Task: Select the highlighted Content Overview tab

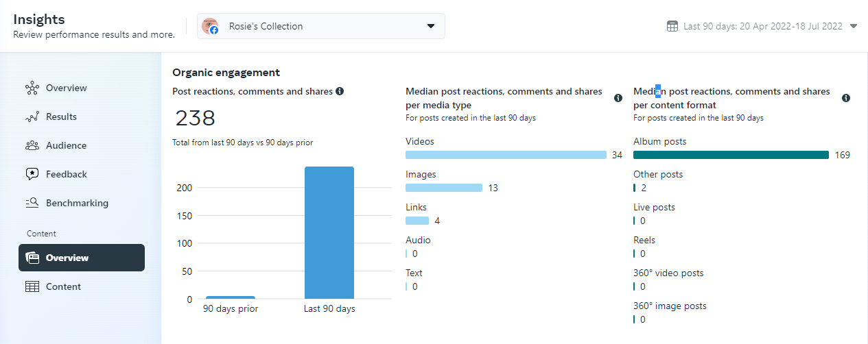Action: pyautogui.click(x=82, y=258)
